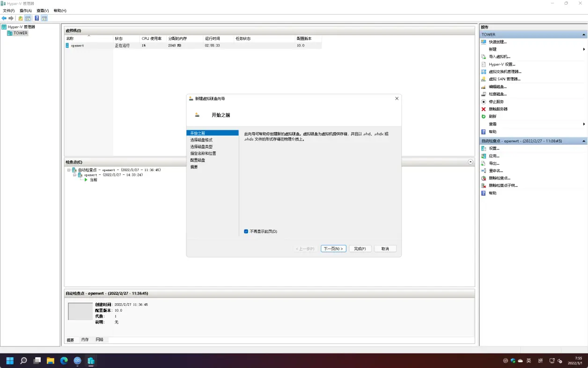Expand the 查看 submenu arrow in actions

pyautogui.click(x=584, y=124)
